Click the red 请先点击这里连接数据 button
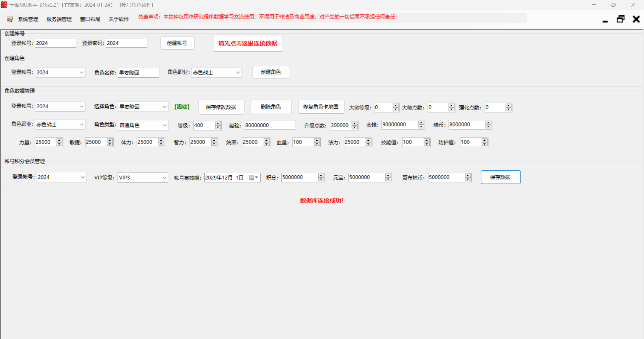 tap(248, 43)
